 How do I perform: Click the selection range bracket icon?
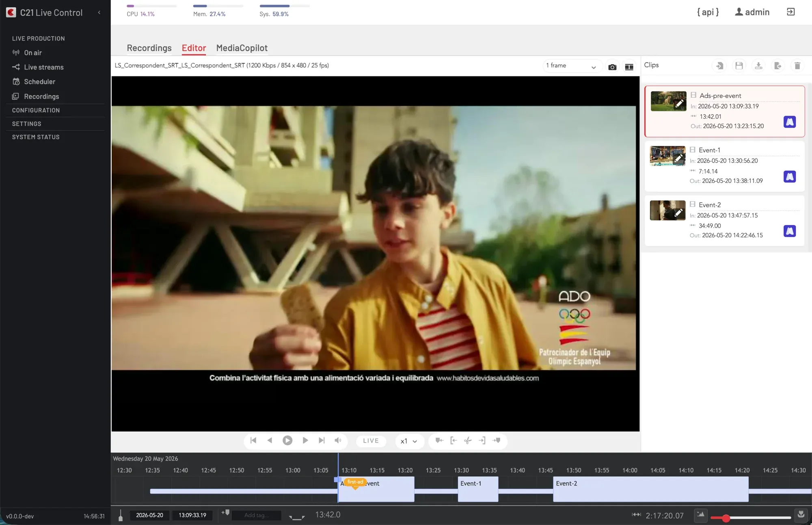(x=297, y=517)
